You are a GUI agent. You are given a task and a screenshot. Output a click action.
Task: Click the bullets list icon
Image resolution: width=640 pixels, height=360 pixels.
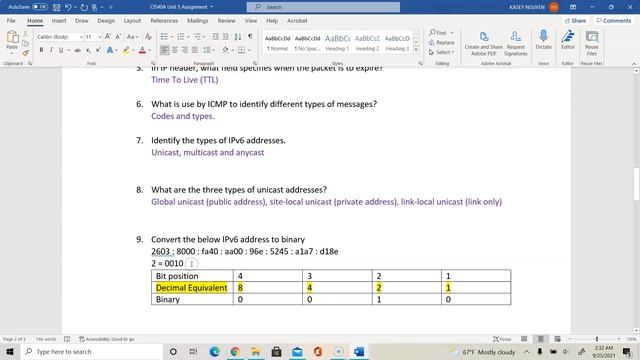coord(164,37)
